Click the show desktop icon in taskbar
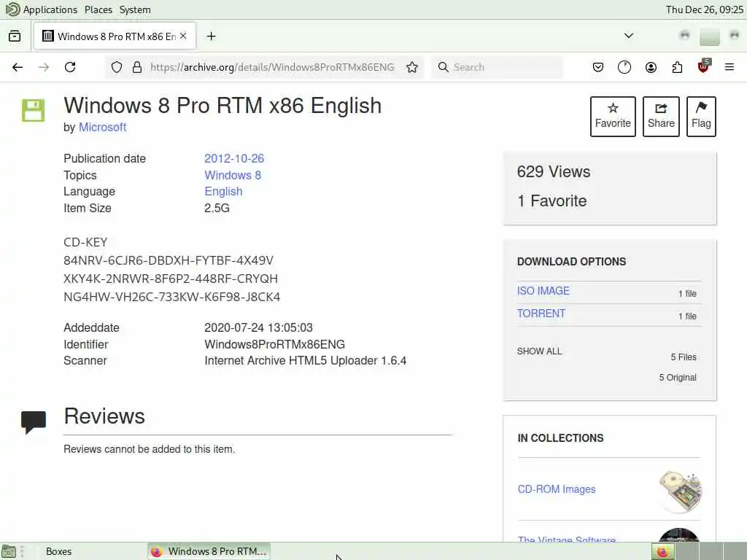This screenshot has height=560, width=747. (x=9, y=551)
